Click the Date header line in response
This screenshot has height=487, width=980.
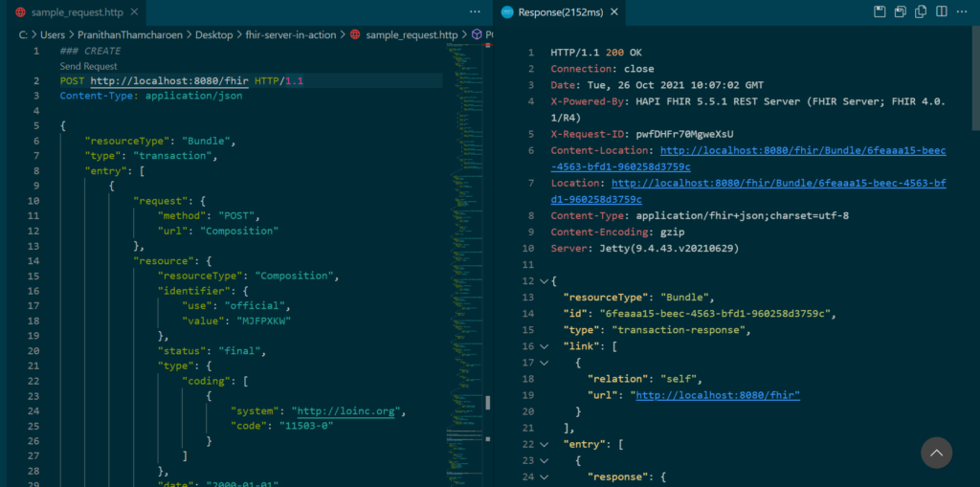click(x=657, y=85)
